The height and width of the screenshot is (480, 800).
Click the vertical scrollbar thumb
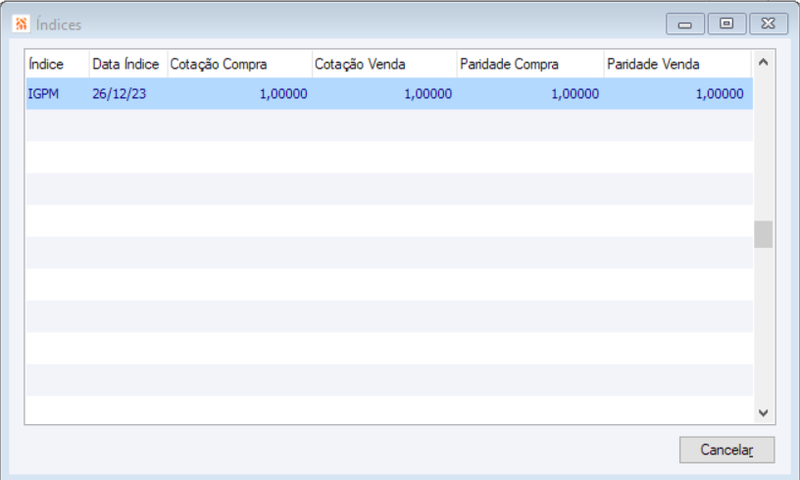pyautogui.click(x=763, y=234)
